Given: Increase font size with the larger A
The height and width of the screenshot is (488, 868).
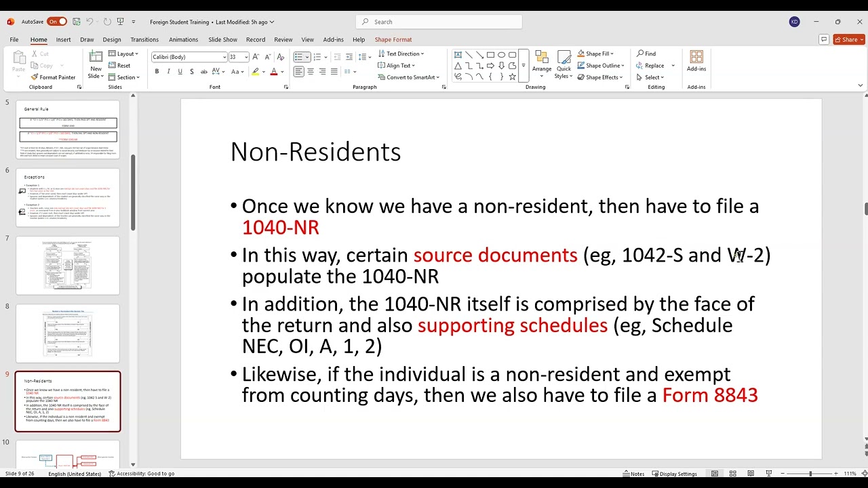Looking at the screenshot, I should click(x=257, y=57).
